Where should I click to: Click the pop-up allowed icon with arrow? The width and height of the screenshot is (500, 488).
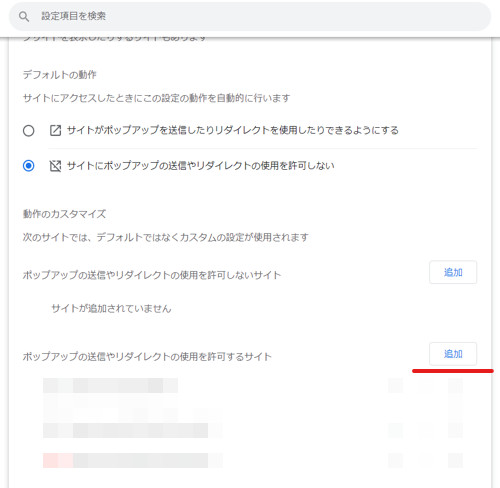(55, 130)
